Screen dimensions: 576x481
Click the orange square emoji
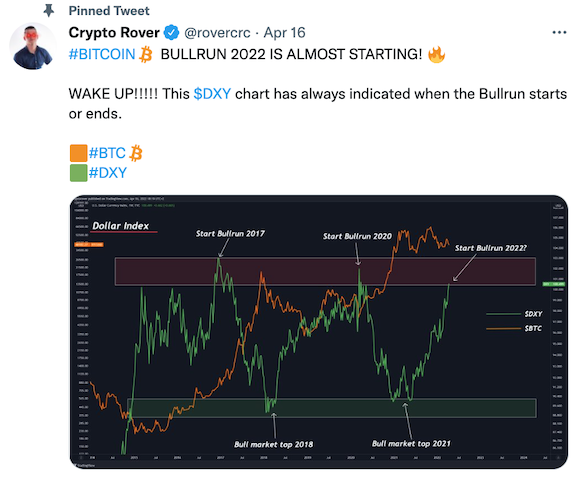(x=78, y=153)
